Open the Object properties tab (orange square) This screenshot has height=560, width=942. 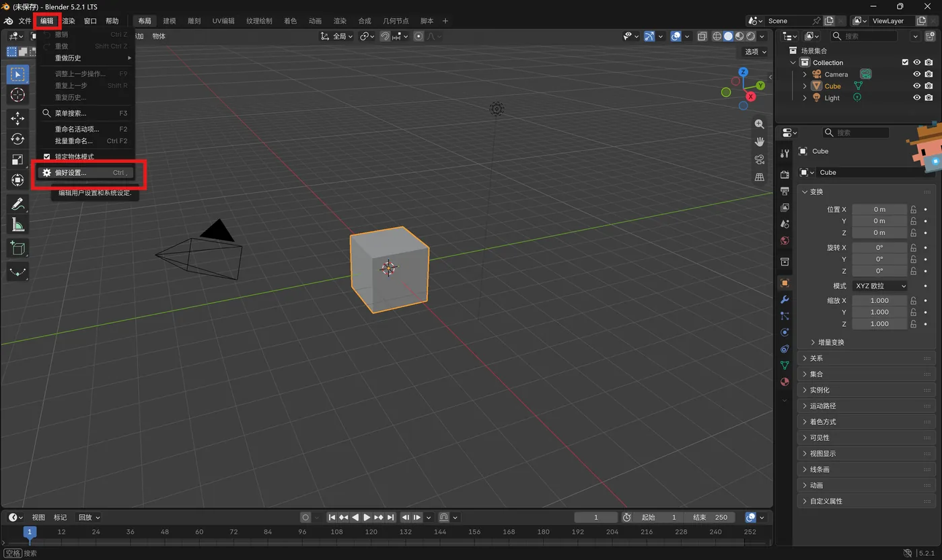tap(785, 283)
